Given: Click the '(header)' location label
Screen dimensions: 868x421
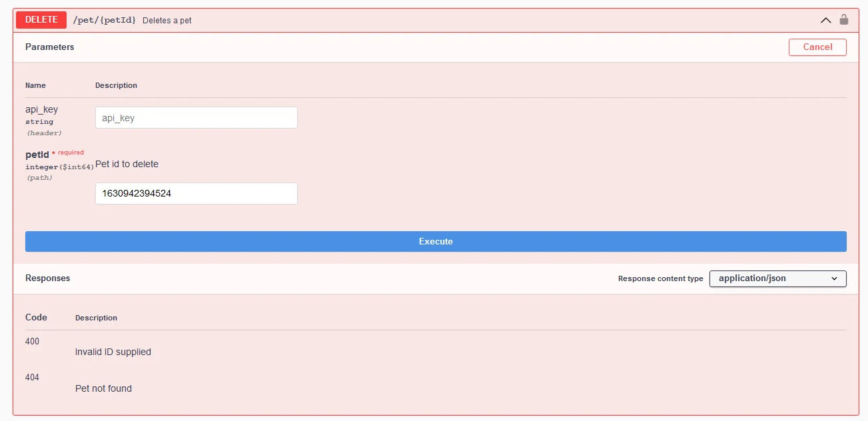Looking at the screenshot, I should pyautogui.click(x=44, y=133).
